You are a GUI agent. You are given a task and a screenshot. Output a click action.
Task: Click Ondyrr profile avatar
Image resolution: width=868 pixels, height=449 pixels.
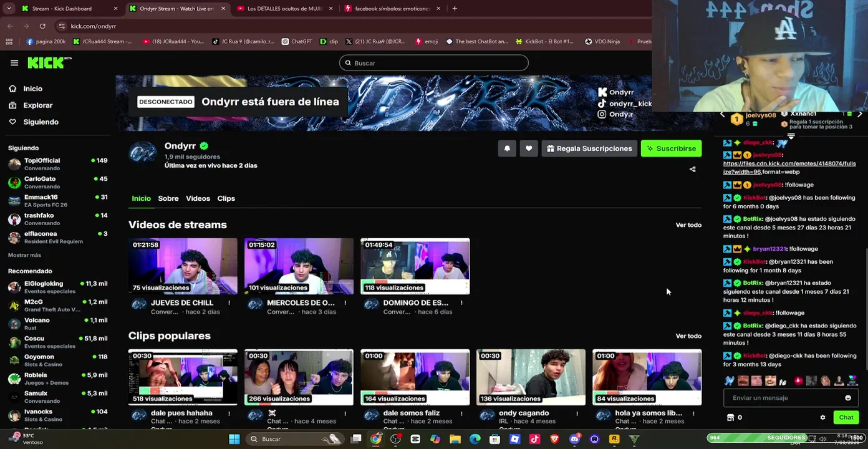143,153
